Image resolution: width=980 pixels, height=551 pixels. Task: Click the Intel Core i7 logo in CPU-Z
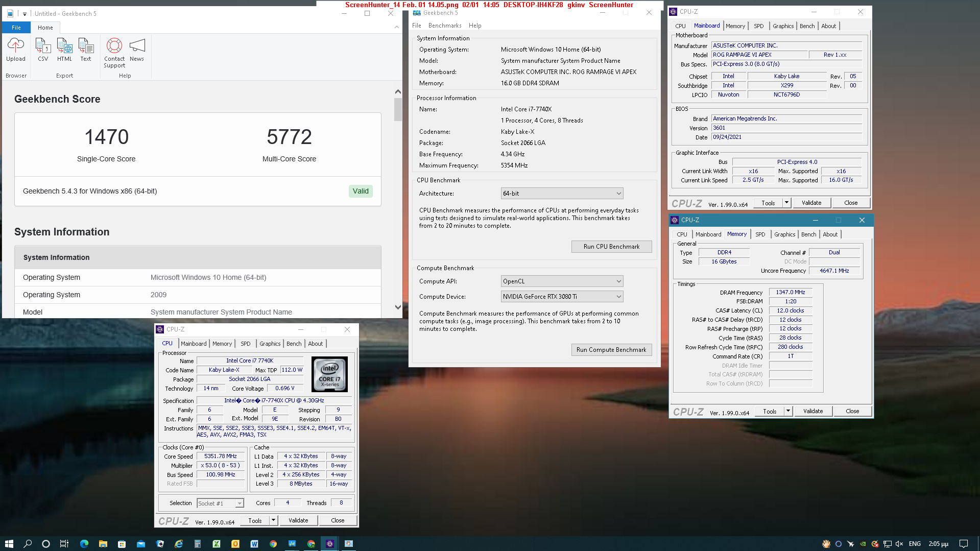pyautogui.click(x=329, y=374)
